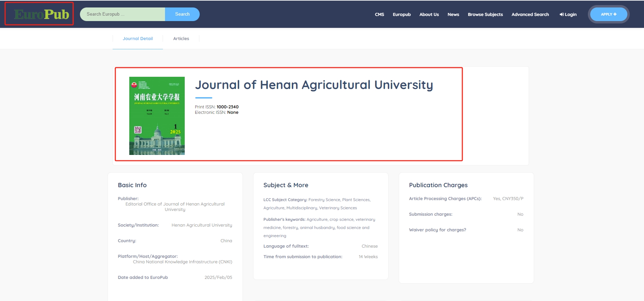Click the 14 Weeks value

[368, 257]
